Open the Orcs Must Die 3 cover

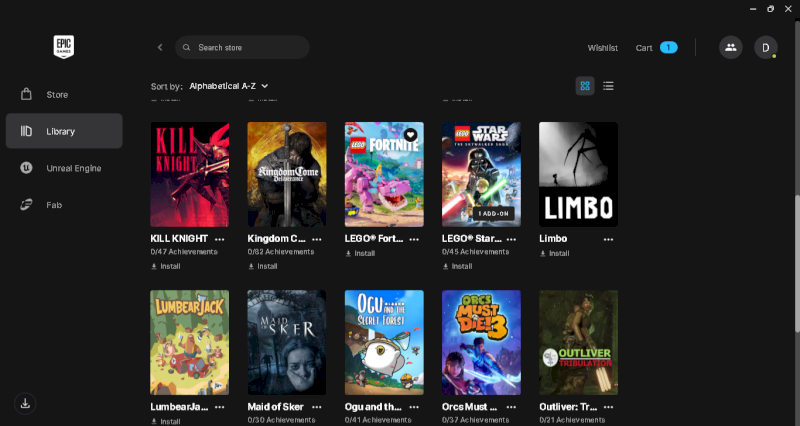[x=481, y=342]
